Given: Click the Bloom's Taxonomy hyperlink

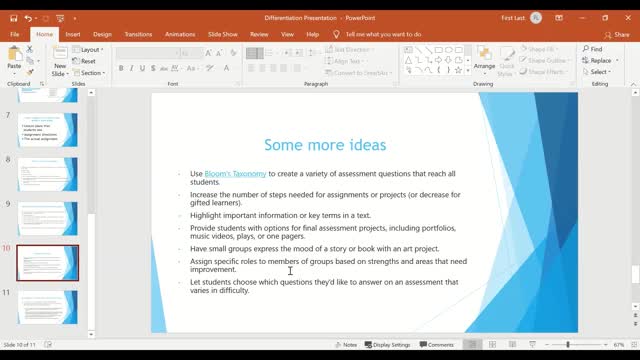Looking at the screenshot, I should (x=235, y=173).
